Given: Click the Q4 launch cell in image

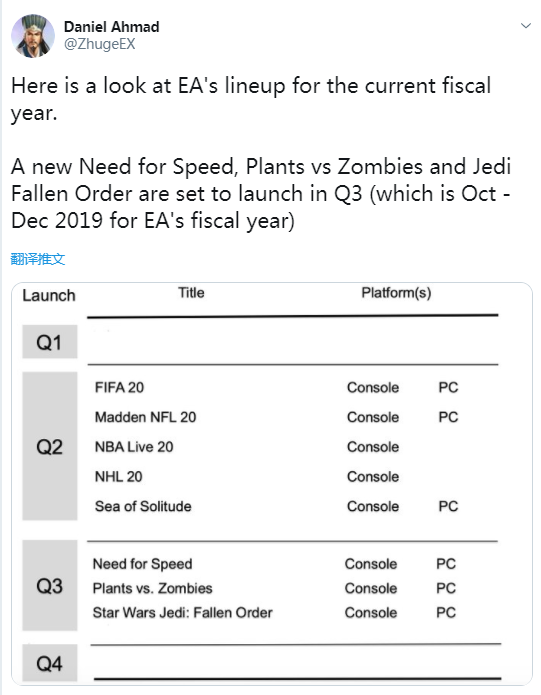Looking at the screenshot, I should tap(50, 663).
